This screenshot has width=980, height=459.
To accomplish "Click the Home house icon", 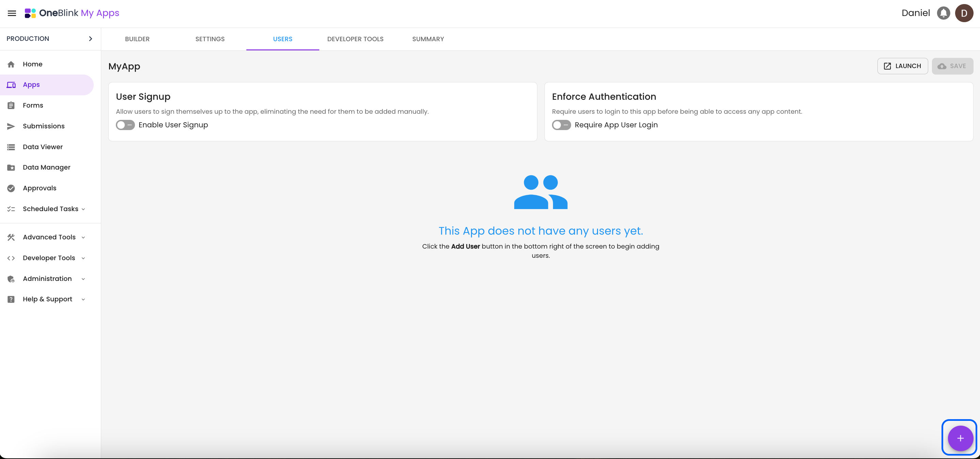I will (x=11, y=64).
